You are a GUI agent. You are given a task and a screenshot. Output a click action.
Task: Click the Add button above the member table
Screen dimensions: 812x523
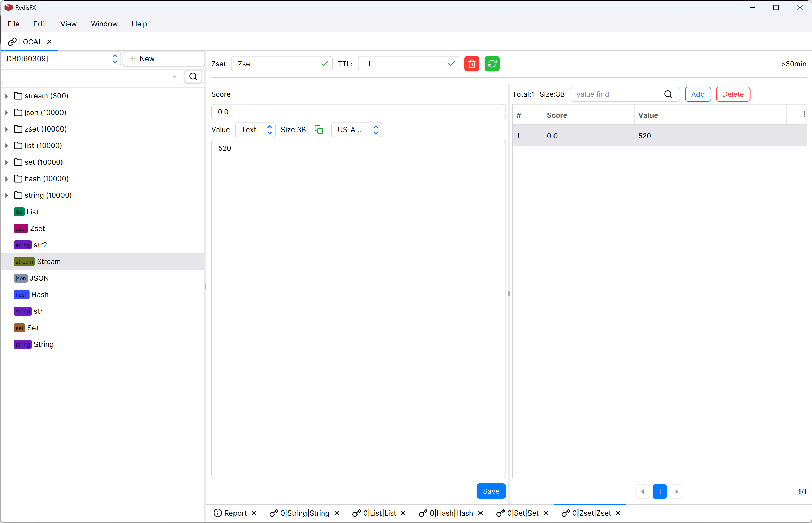click(x=697, y=94)
